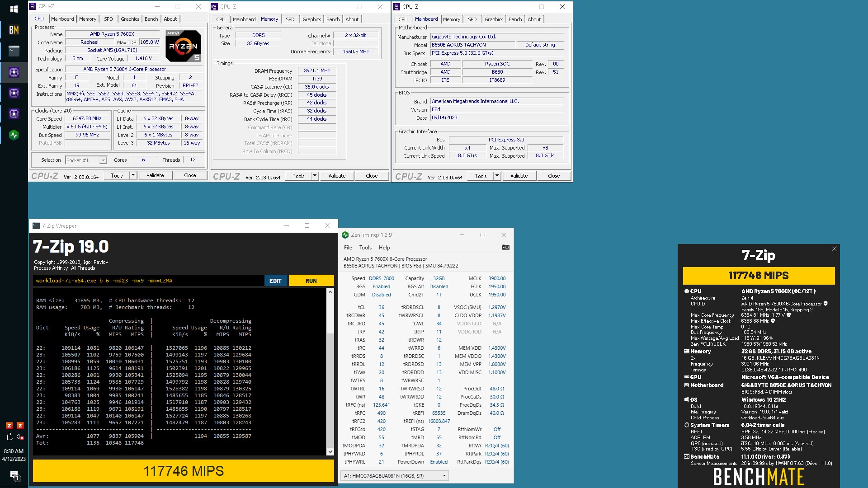Click the ZenTimings screenshot camera icon
Screen dimensions: 868x488
click(x=505, y=247)
